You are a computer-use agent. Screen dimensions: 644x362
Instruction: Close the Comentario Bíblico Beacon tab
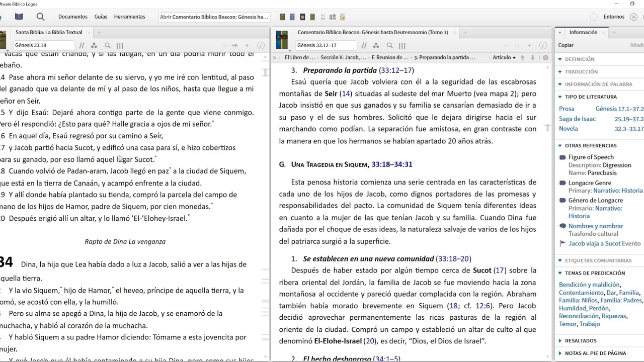pos(455,32)
